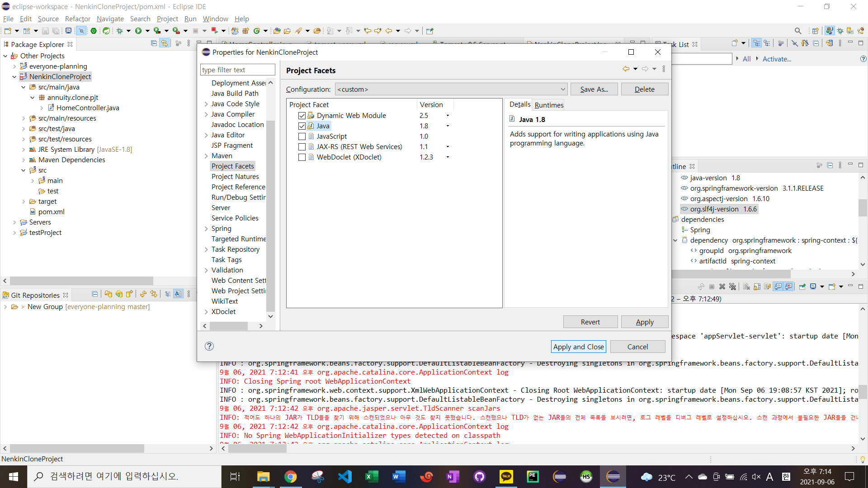868x488 pixels.
Task: Uncheck the Dynamic Web Module facet
Action: (x=302, y=116)
